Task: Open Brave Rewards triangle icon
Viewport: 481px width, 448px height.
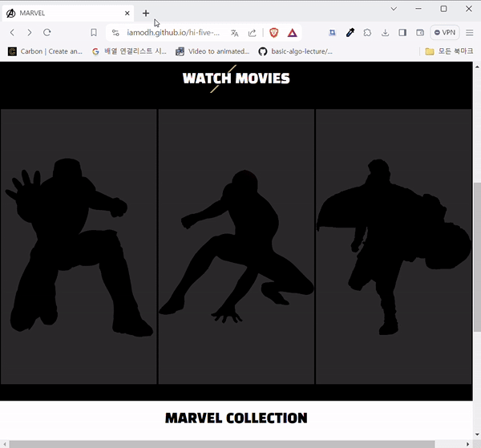Action: click(x=292, y=33)
